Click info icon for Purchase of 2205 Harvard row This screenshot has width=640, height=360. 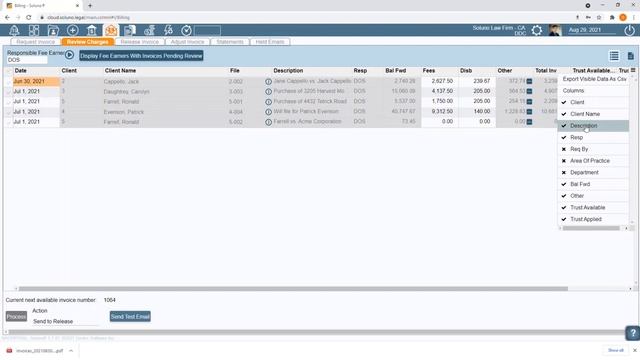pyautogui.click(x=268, y=92)
